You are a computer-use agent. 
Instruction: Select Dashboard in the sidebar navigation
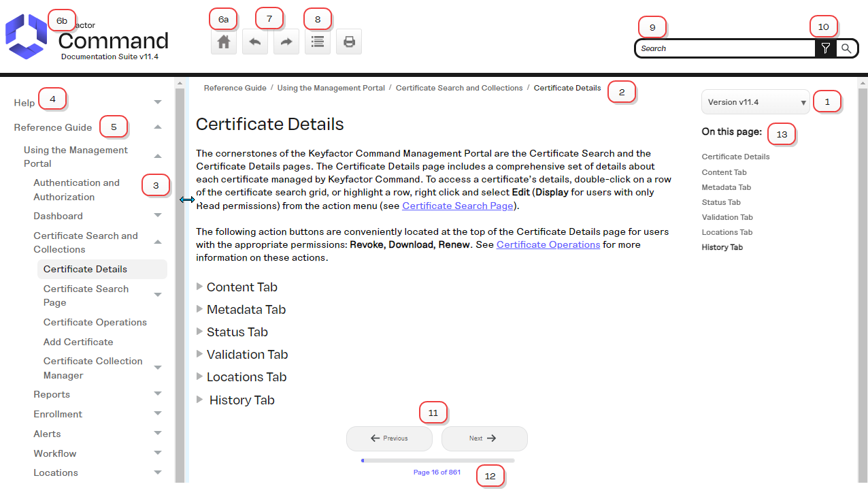[x=58, y=216]
